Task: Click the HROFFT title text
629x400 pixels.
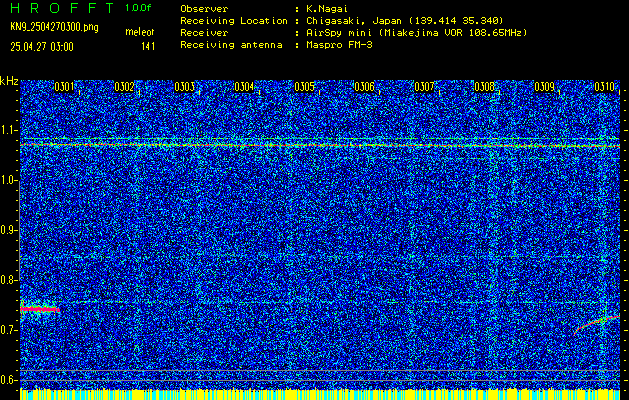Action: pyautogui.click(x=63, y=8)
